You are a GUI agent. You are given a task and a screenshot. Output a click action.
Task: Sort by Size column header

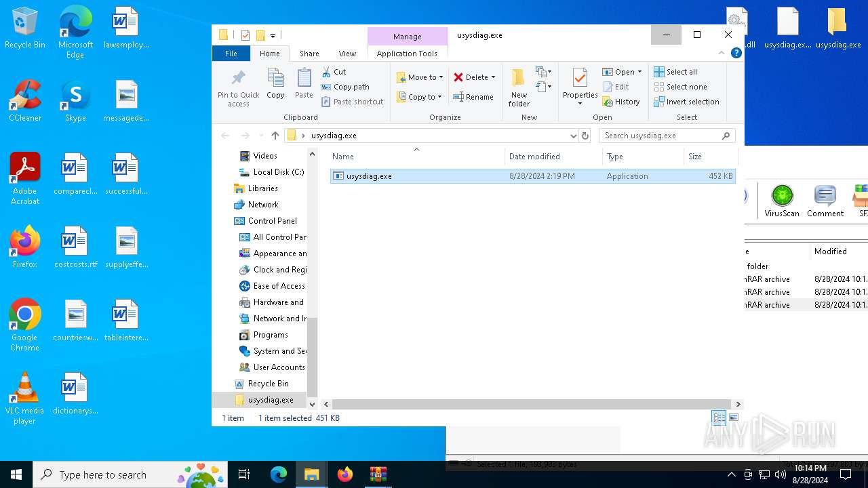click(x=710, y=157)
